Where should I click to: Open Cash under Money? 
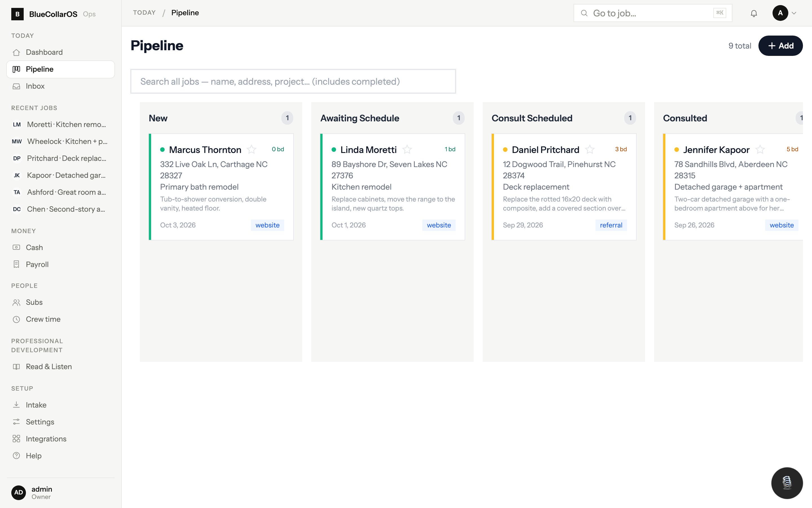click(x=60, y=247)
